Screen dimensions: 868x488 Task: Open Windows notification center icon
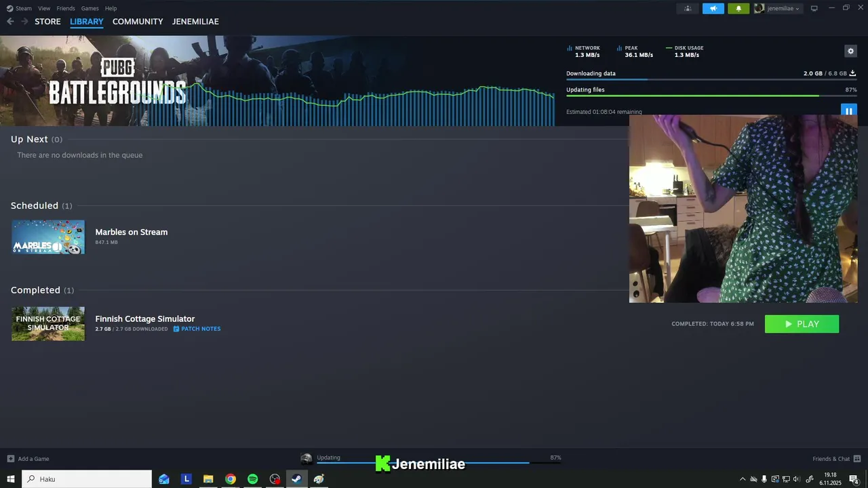coord(854,479)
